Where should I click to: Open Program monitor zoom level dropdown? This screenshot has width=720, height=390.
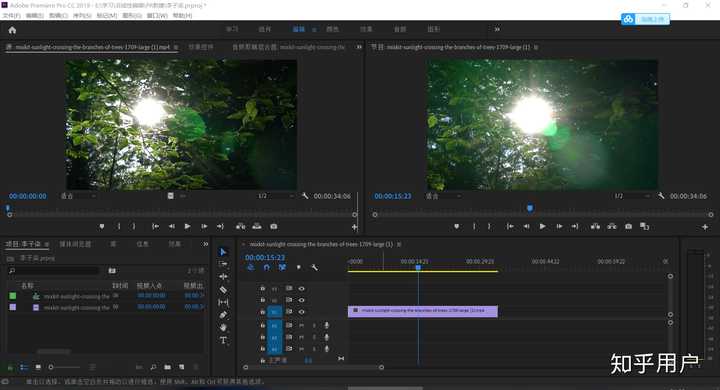click(x=444, y=196)
